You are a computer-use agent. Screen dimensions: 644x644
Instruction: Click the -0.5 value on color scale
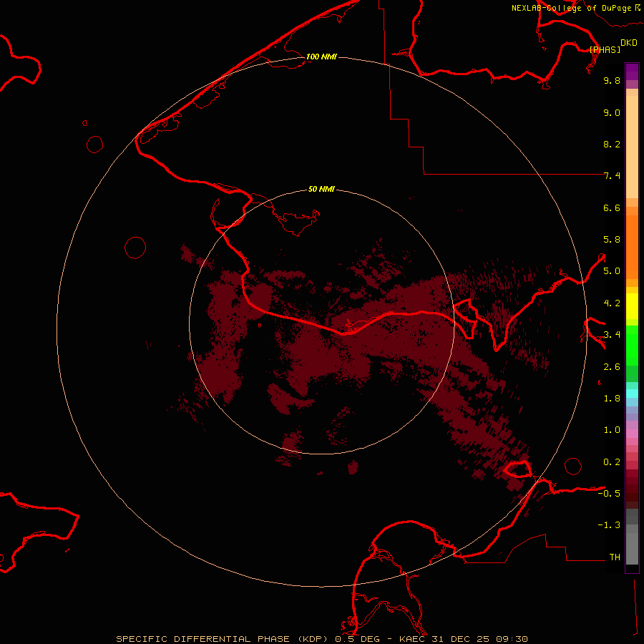tap(609, 494)
